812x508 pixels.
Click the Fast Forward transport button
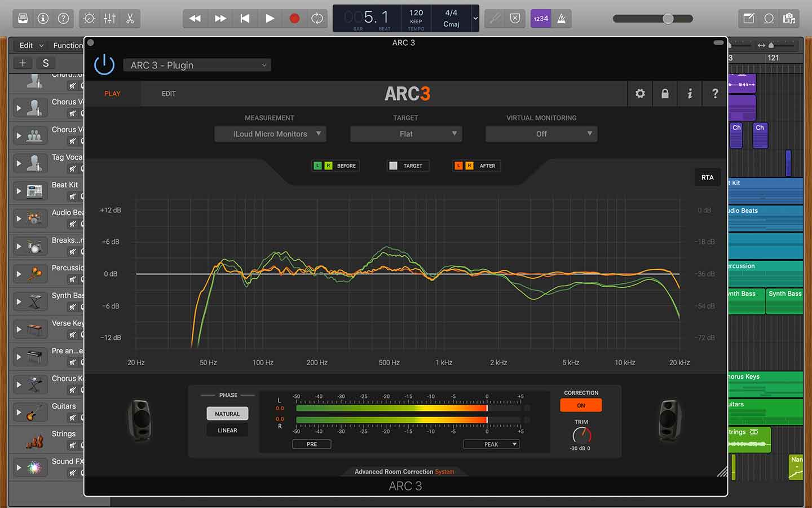(x=220, y=19)
